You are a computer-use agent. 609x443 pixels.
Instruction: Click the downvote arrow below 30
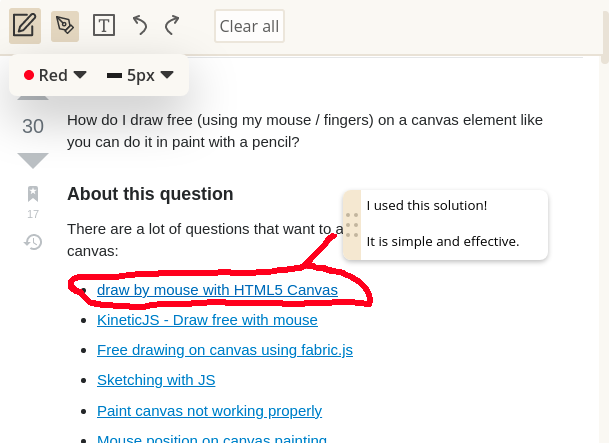coord(33,160)
